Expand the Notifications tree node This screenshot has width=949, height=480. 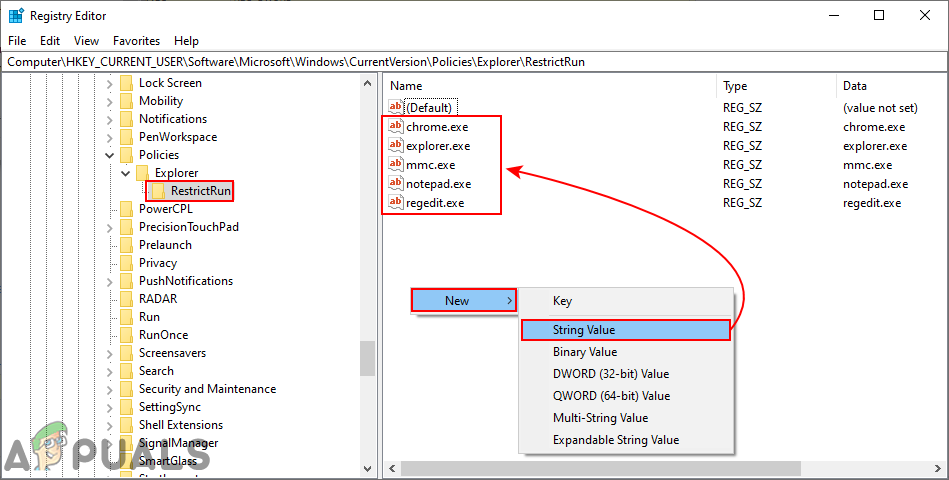coord(110,120)
